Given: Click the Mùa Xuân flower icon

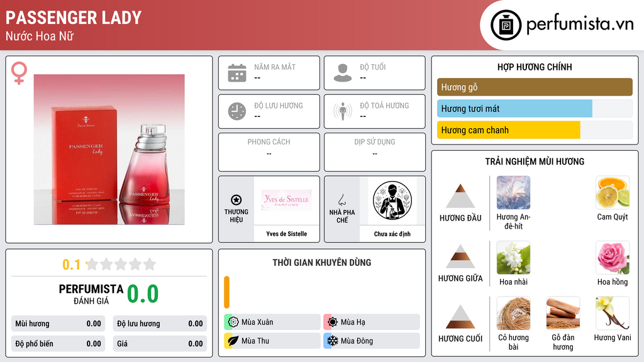Looking at the screenshot, I should coord(233,322).
